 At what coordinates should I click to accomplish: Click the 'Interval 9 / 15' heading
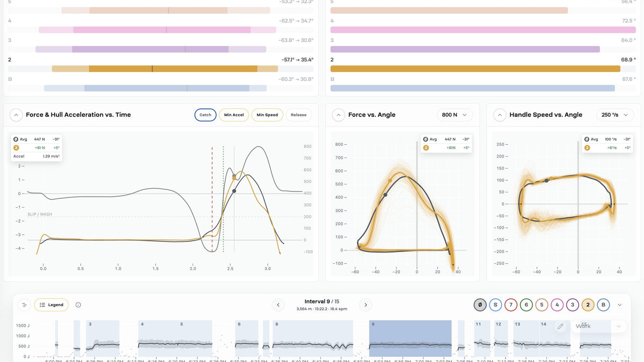point(321,301)
